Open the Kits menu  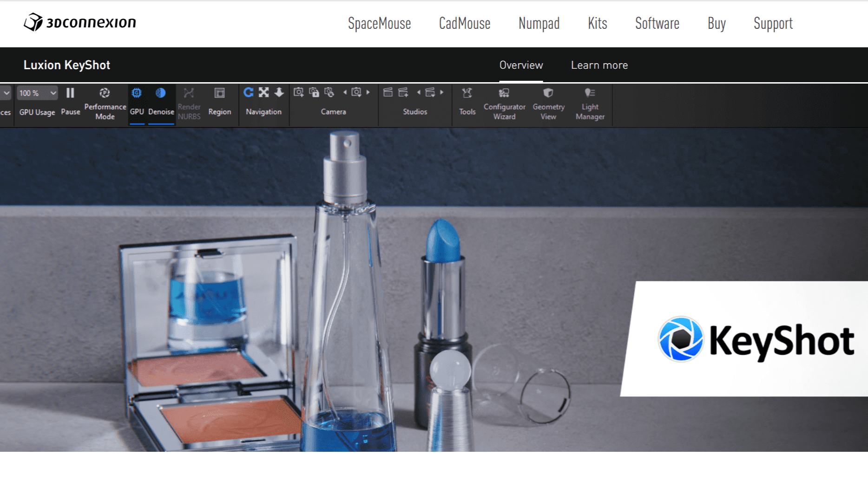tap(598, 23)
